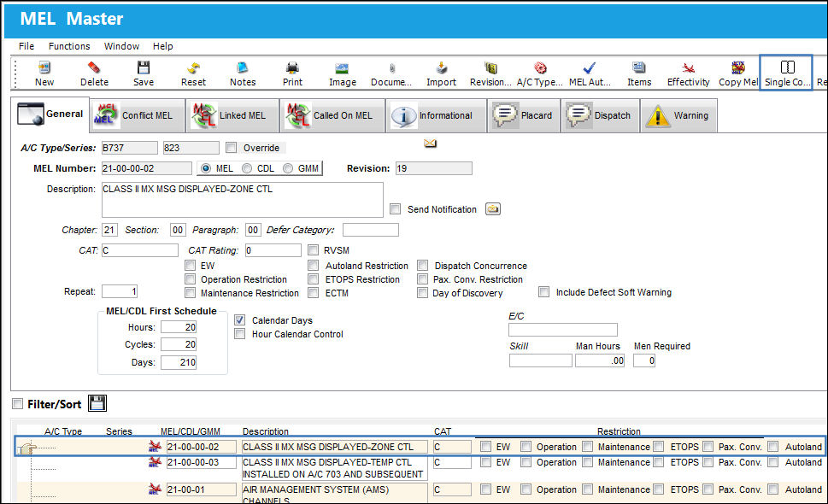Click the Filter/Sort save disk icon
The image size is (828, 504).
(97, 403)
